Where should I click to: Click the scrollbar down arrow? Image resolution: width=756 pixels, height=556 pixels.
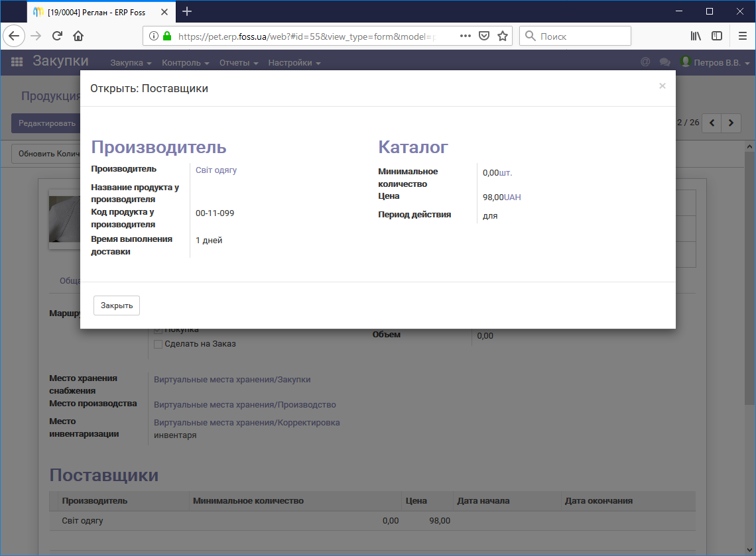749,550
